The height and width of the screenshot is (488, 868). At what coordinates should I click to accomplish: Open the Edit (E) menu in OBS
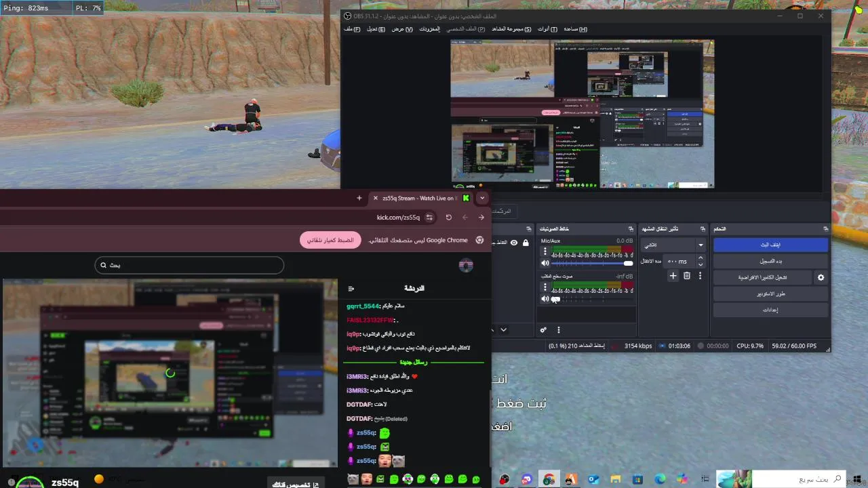pos(376,29)
